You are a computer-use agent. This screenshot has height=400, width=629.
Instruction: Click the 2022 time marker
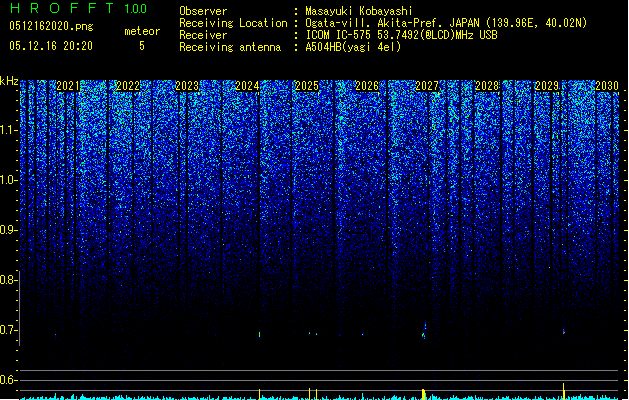128,86
